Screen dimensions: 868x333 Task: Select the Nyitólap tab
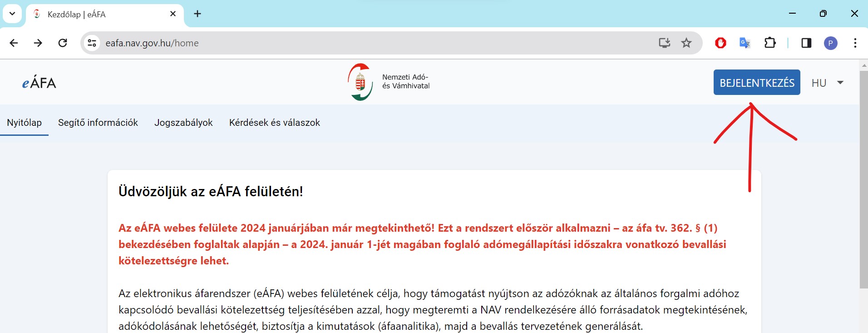coord(25,123)
